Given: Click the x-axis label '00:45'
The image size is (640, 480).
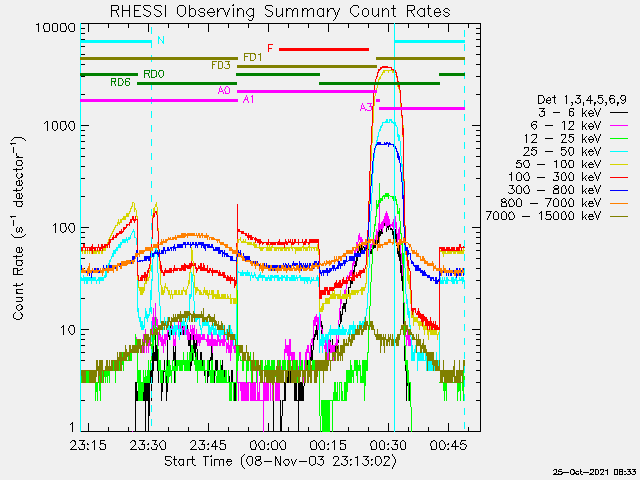Looking at the screenshot, I should [448, 445].
